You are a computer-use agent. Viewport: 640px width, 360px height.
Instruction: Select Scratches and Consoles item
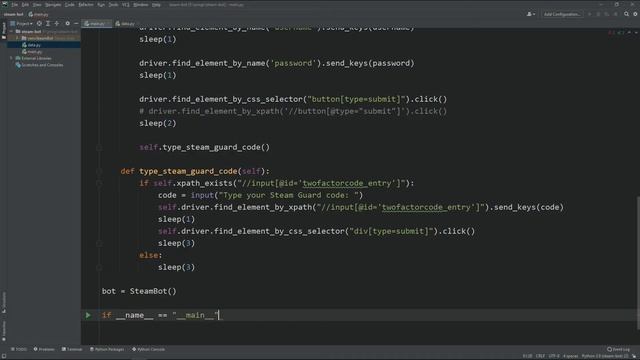click(39, 65)
